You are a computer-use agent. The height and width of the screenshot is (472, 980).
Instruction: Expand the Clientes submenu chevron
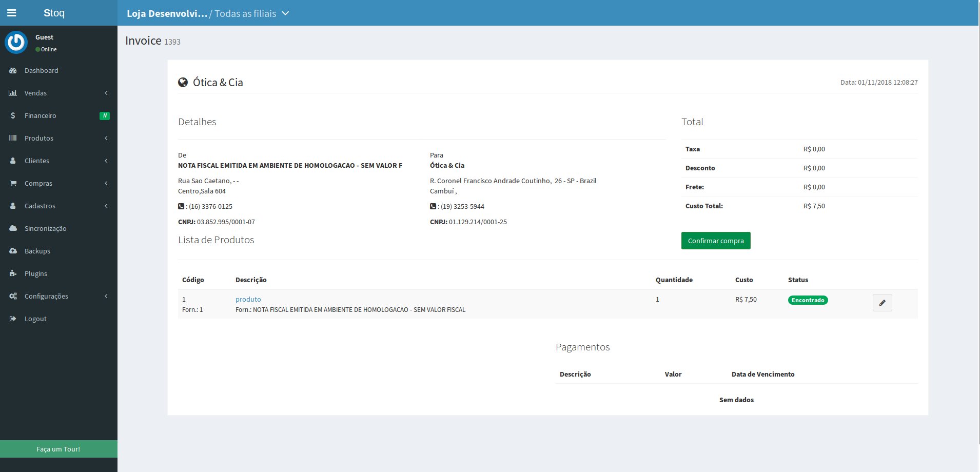pos(106,161)
